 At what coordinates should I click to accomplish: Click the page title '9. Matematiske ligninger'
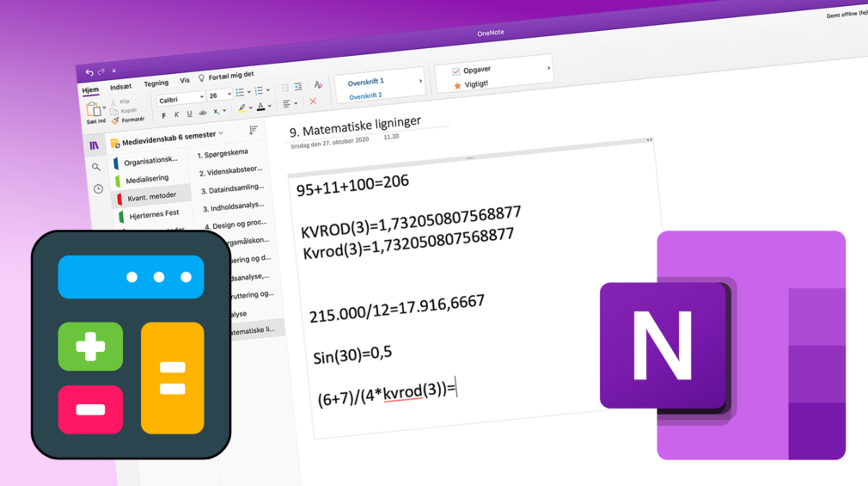(x=356, y=126)
